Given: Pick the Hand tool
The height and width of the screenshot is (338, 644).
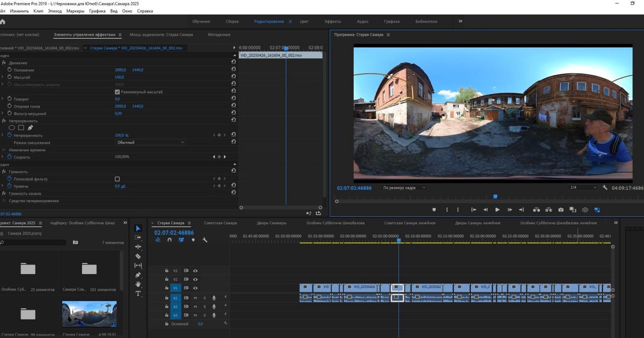Looking at the screenshot, I should (138, 284).
